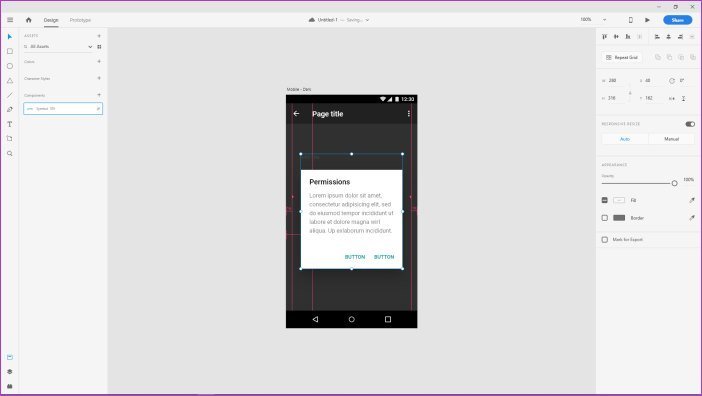Viewport: 702px width, 396px height.
Task: Open the Layers panel icon
Action: 10,371
